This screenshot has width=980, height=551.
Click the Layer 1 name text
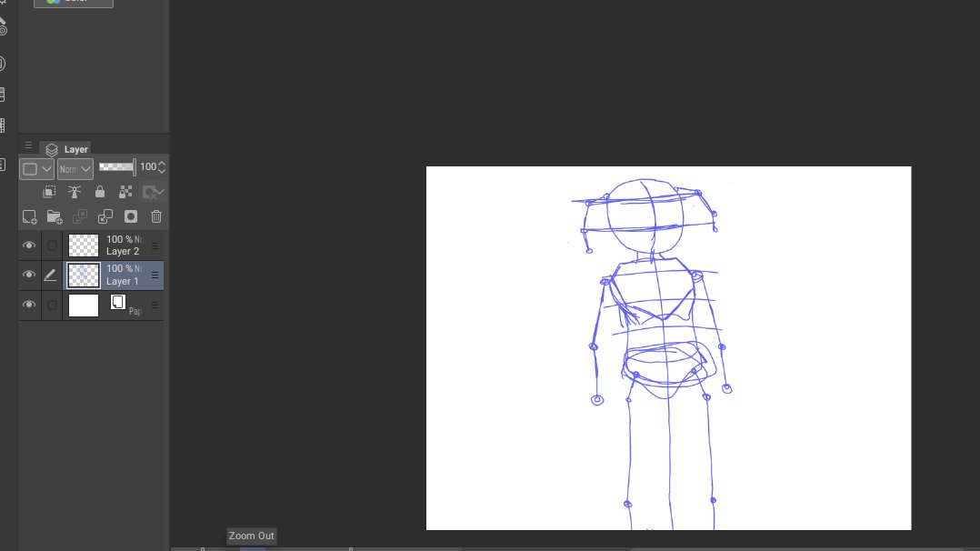pyautogui.click(x=123, y=282)
